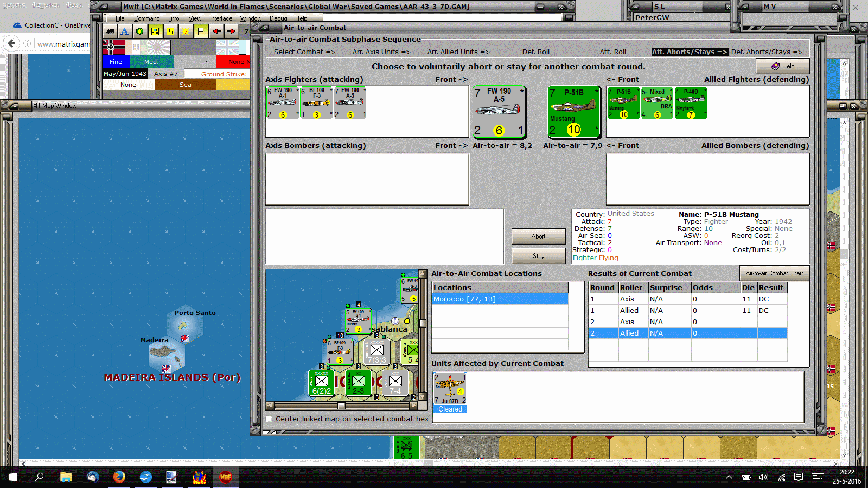Click the Bf 109 E-3 unit on minimap
This screenshot has height=488, width=868.
pos(340,351)
